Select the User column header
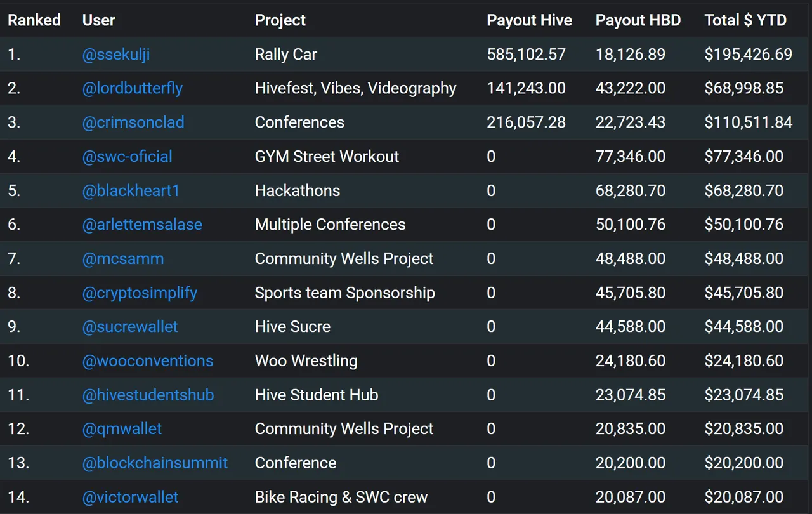Viewport: 812px width, 514px height. pyautogui.click(x=99, y=20)
